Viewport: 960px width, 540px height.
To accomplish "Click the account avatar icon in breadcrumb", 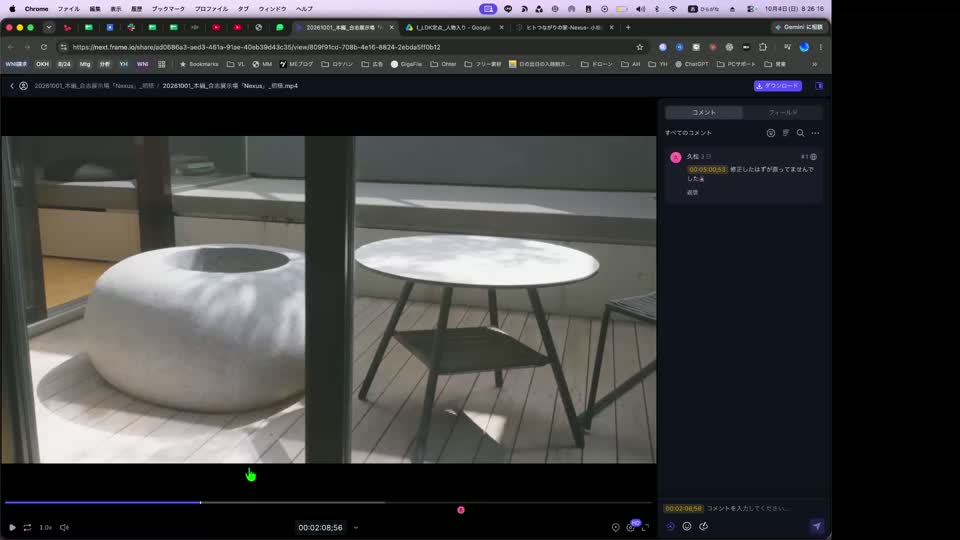I will (23, 86).
